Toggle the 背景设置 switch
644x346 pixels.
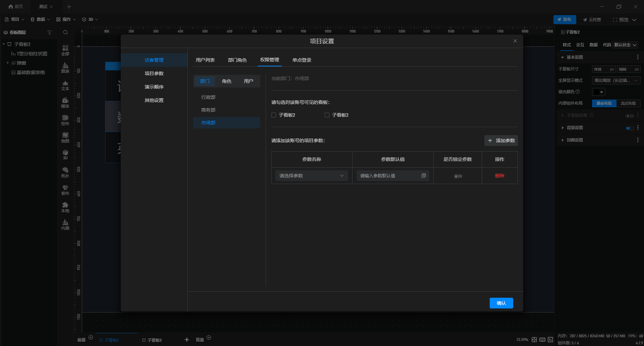(x=630, y=128)
